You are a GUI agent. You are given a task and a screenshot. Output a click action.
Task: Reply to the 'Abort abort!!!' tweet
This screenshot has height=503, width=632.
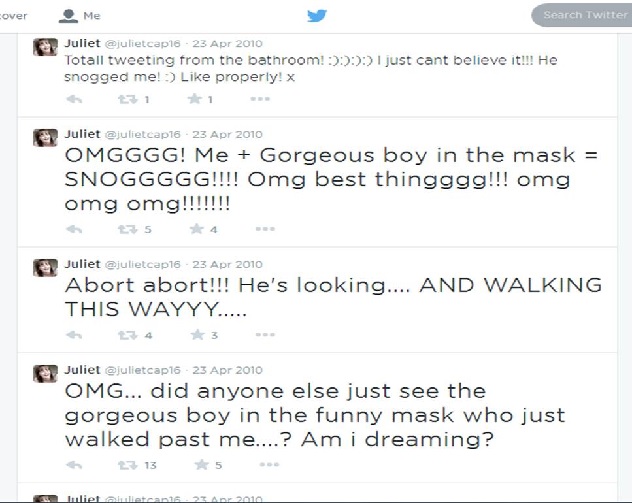[x=74, y=335]
